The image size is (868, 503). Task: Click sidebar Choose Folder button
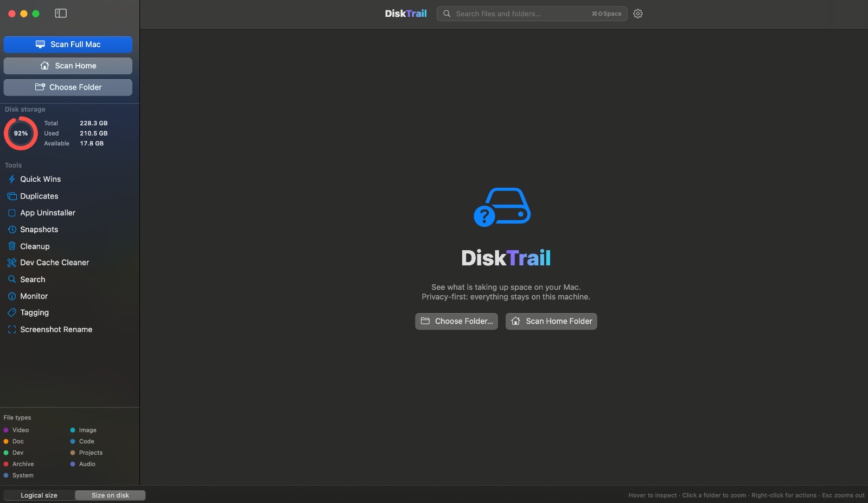(68, 87)
